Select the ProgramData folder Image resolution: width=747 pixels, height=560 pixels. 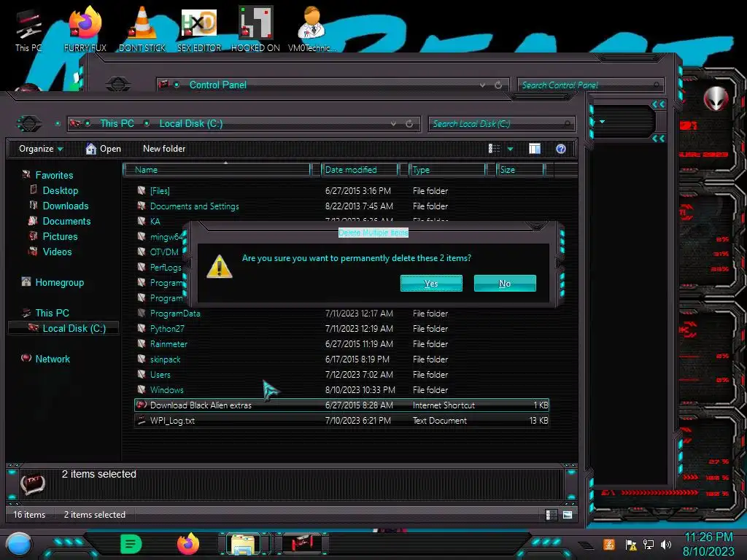(x=341, y=314)
